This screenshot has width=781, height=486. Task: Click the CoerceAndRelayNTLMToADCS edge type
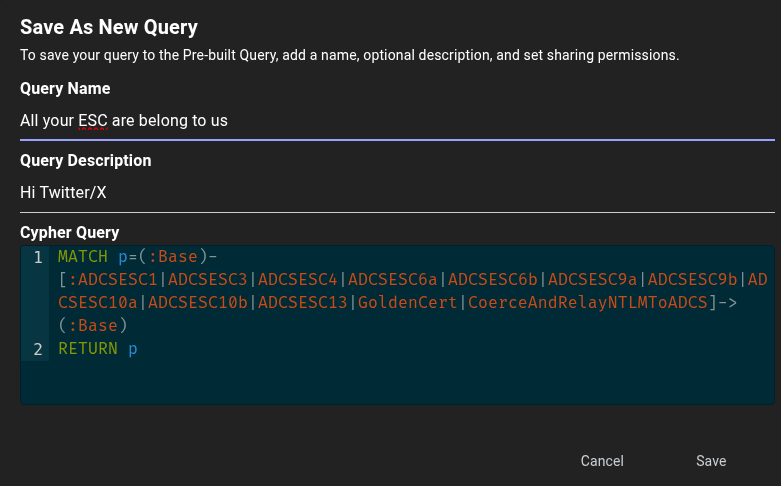588,303
